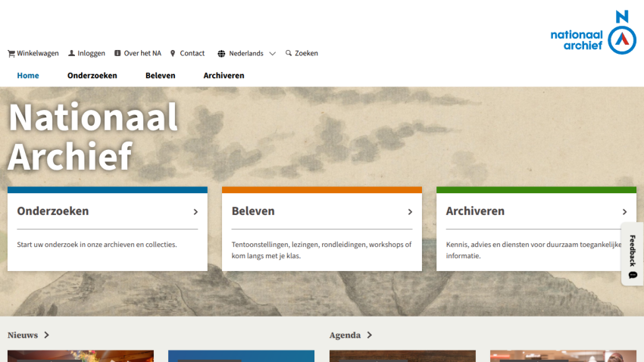
Task: Click the large Nationaal Archief hero title
Action: [93, 136]
